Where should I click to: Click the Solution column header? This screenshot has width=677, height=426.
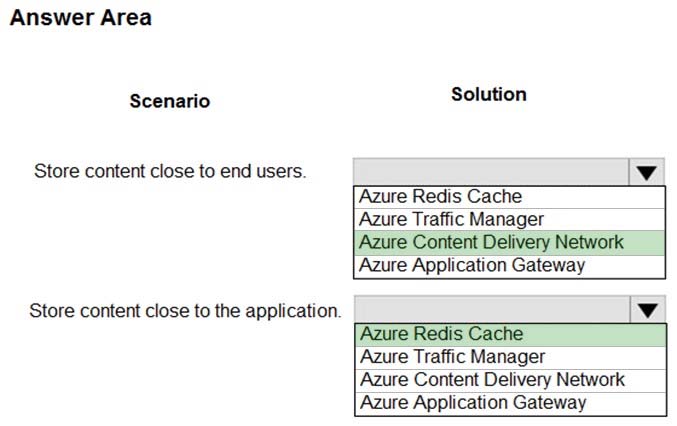click(x=489, y=94)
